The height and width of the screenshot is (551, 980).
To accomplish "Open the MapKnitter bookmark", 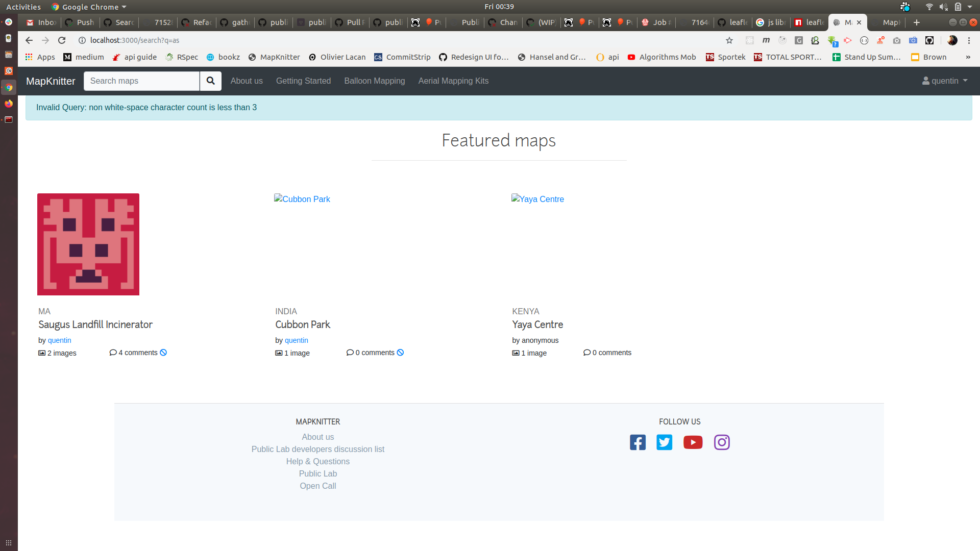I will point(274,57).
